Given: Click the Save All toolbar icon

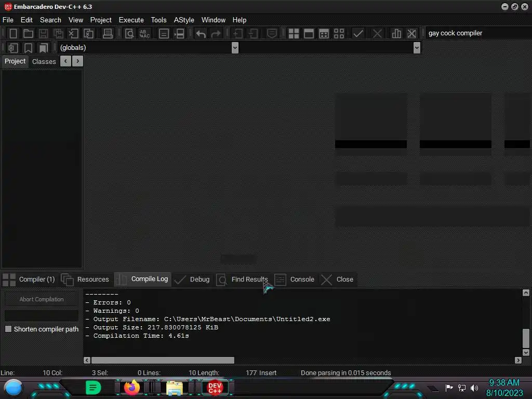Looking at the screenshot, I should (58, 34).
